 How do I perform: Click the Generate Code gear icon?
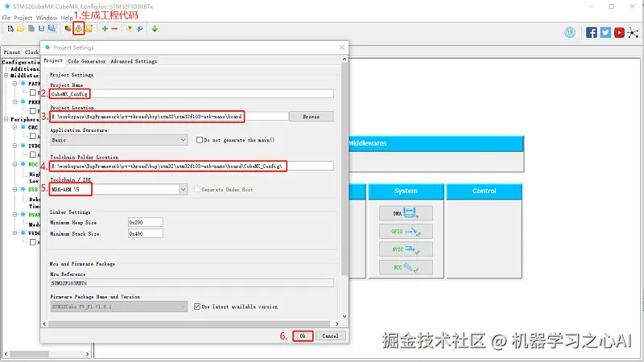coord(78,29)
